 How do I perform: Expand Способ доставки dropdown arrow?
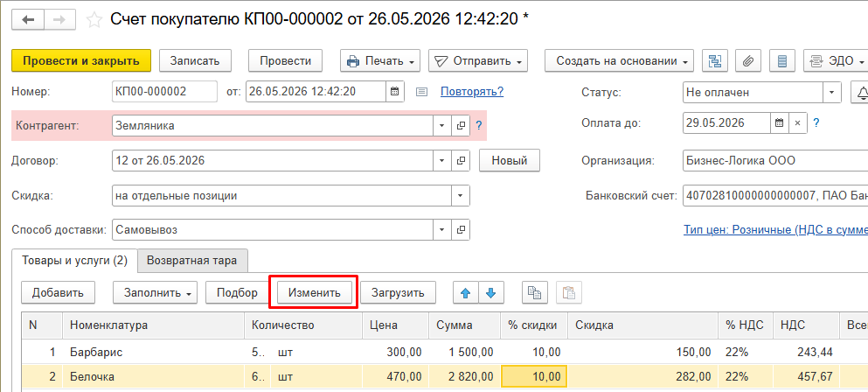point(441,229)
